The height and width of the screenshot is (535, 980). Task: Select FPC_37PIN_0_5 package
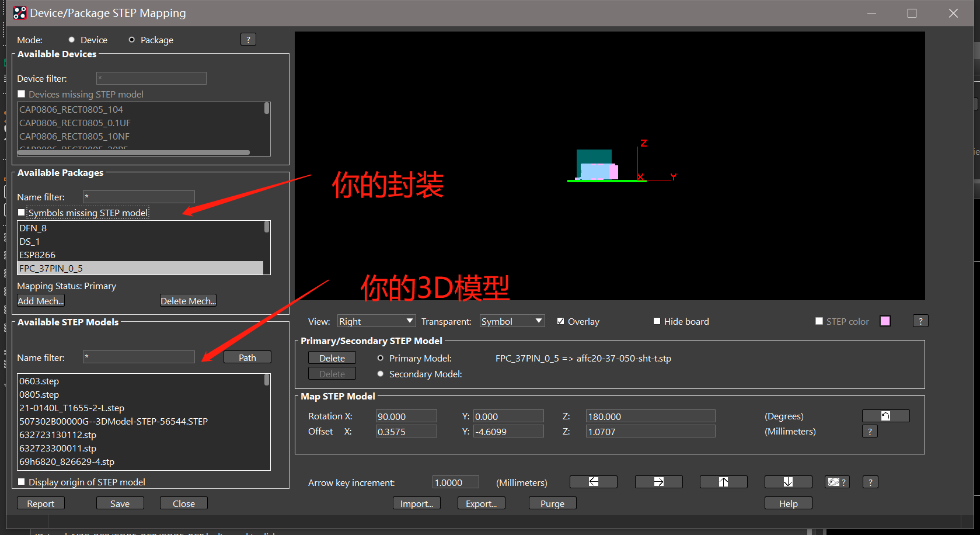coord(141,268)
